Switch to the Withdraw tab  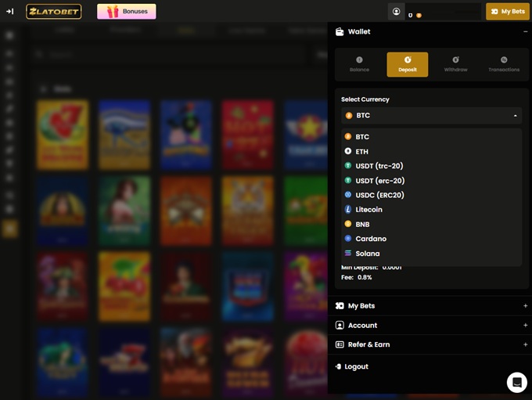(455, 64)
